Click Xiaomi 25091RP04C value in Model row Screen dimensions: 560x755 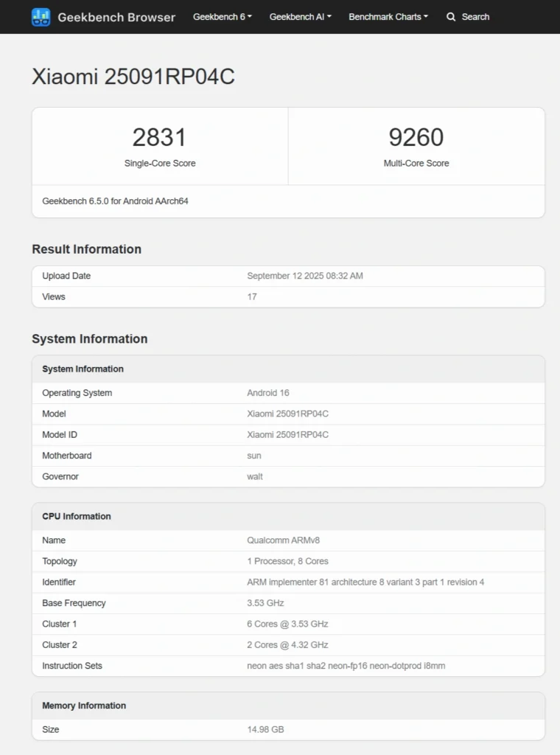pos(287,414)
